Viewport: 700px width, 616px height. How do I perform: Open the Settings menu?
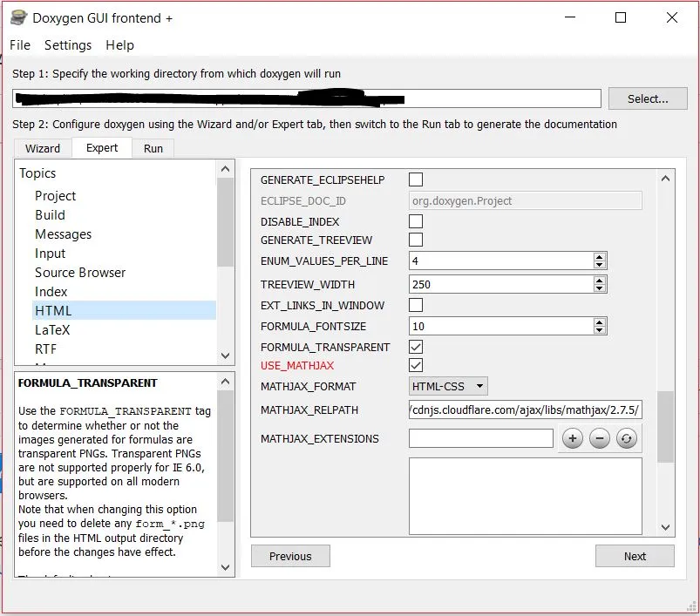(x=68, y=45)
